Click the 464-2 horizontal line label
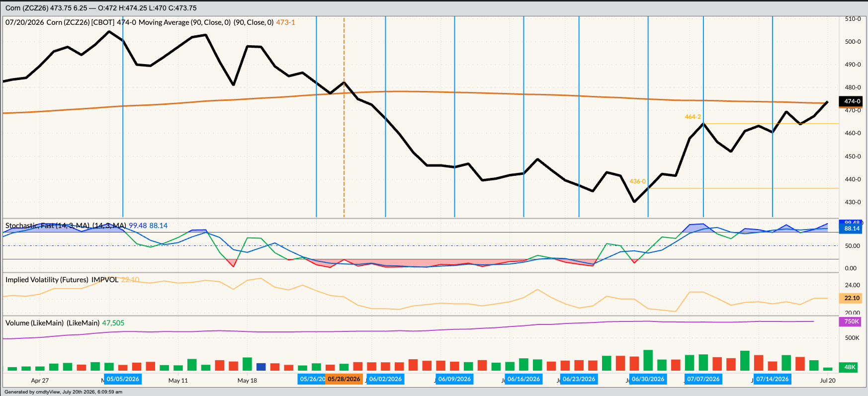 693,117
